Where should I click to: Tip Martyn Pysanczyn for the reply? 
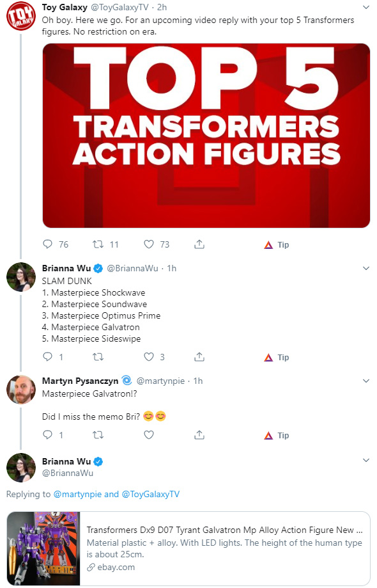click(277, 435)
